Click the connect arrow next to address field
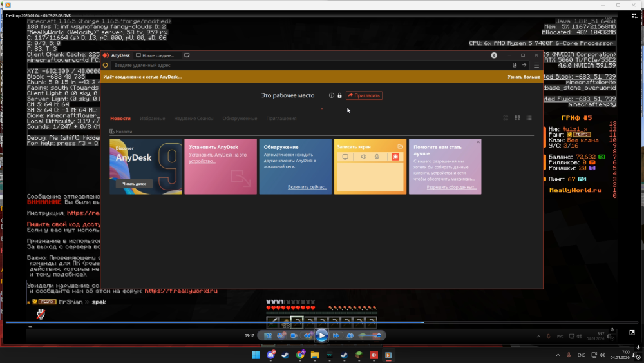 tap(524, 65)
